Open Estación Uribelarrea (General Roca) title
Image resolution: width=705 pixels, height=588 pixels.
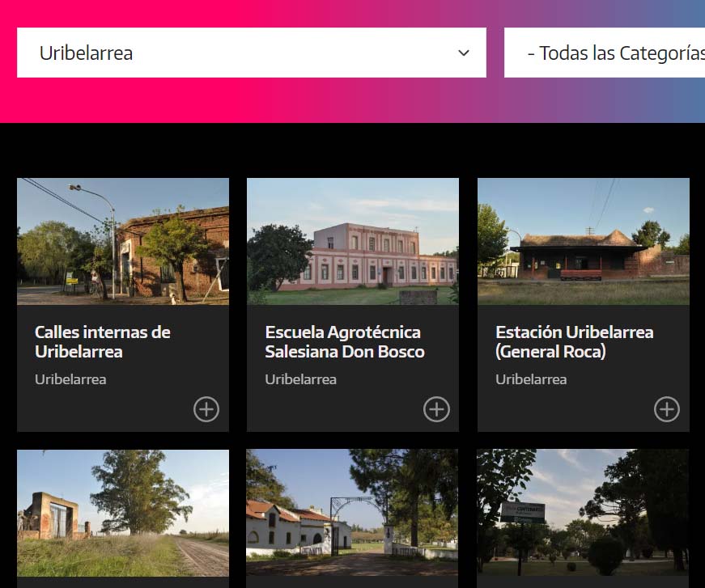pos(575,342)
